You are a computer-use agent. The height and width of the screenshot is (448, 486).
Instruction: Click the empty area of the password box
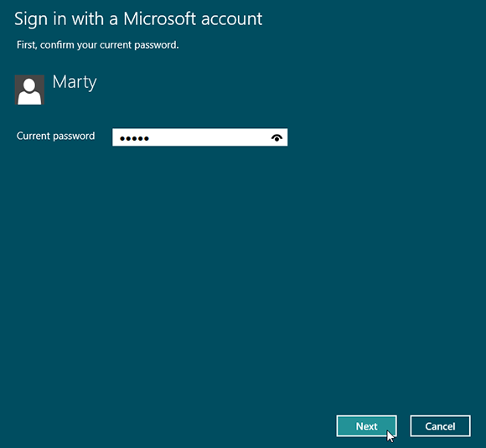click(208, 137)
